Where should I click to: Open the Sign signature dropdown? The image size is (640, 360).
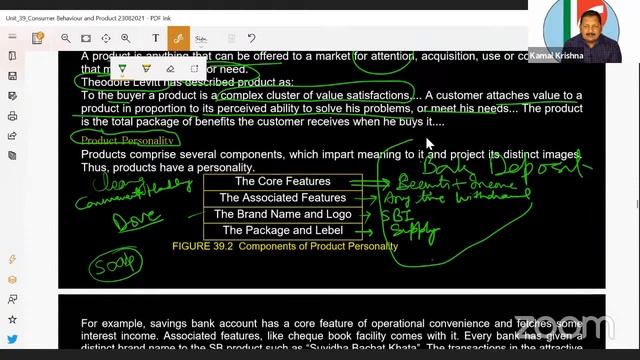pyautogui.click(x=200, y=39)
